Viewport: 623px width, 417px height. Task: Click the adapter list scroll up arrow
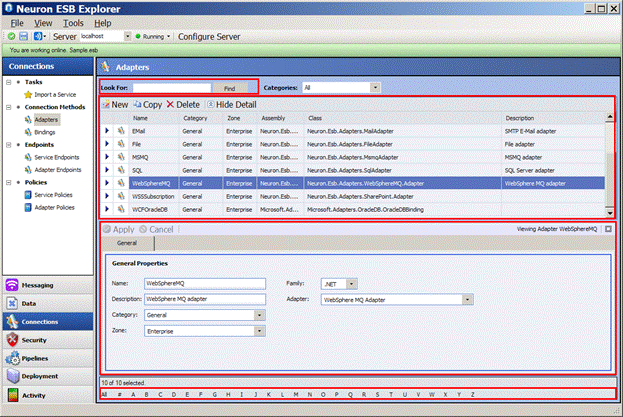pos(610,117)
